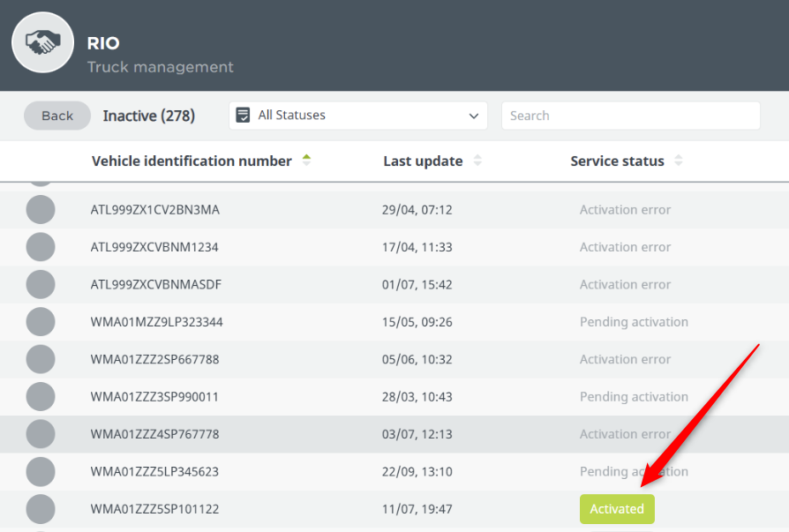This screenshot has width=789, height=532.
Task: Focus the Search input field
Action: 630,116
